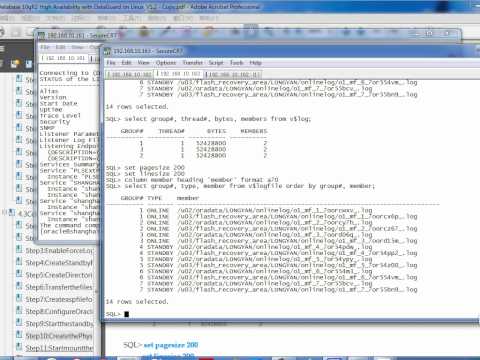Click the Step8ConfigureOracl bookmark icon
The width and height of the screenshot is (480, 360).
click(19, 311)
